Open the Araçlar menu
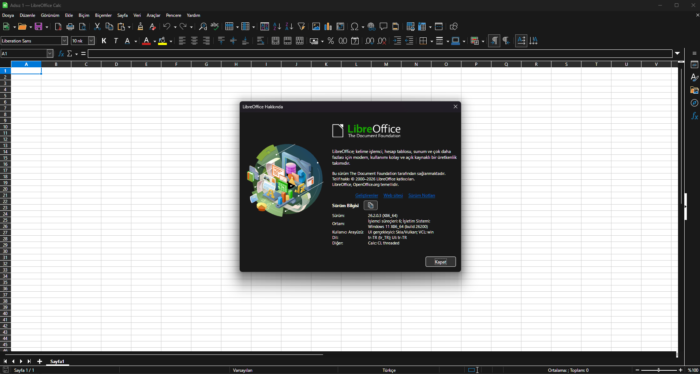700x374 pixels. [153, 15]
